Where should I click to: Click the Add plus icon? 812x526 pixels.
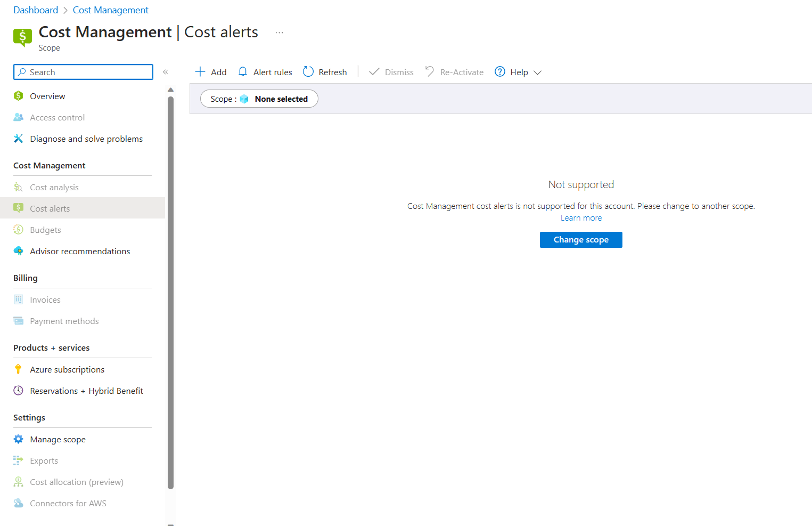(x=200, y=72)
